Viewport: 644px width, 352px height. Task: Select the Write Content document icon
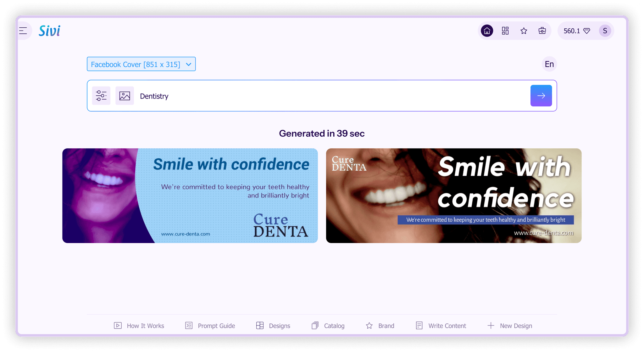tap(419, 326)
